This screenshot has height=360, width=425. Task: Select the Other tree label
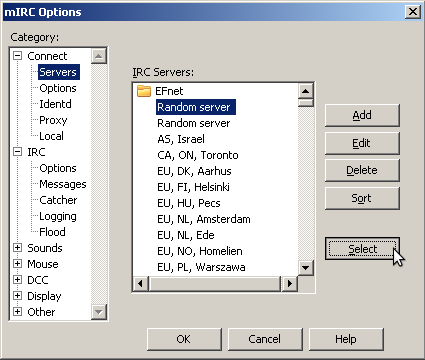(x=41, y=312)
